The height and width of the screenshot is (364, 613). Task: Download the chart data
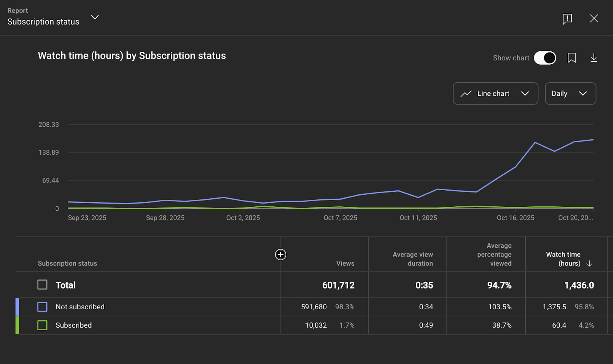point(593,58)
